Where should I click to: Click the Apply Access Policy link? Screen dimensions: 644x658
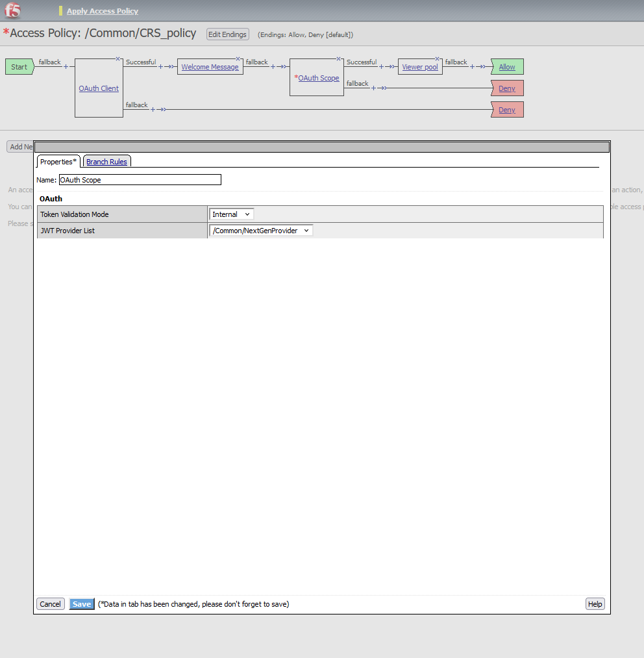pyautogui.click(x=102, y=10)
